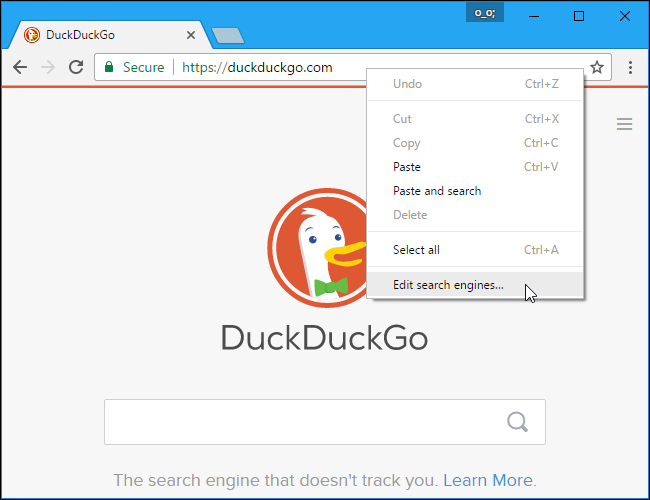The width and height of the screenshot is (650, 500).
Task: Choose Undo in the context menu
Action: (475, 84)
